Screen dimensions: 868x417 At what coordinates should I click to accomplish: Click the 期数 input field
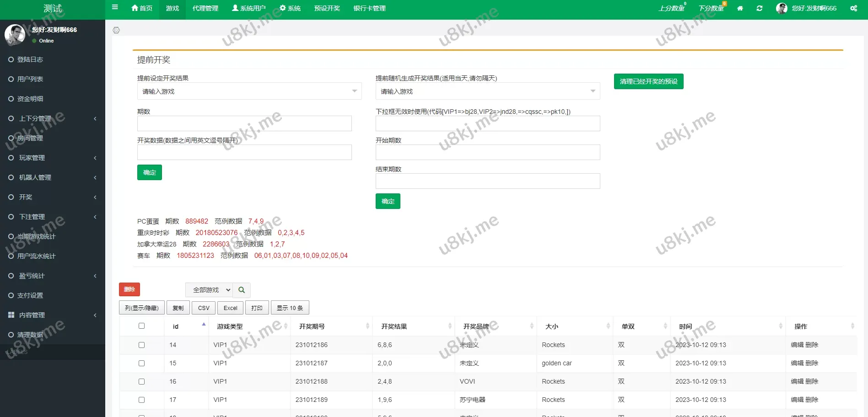(244, 123)
